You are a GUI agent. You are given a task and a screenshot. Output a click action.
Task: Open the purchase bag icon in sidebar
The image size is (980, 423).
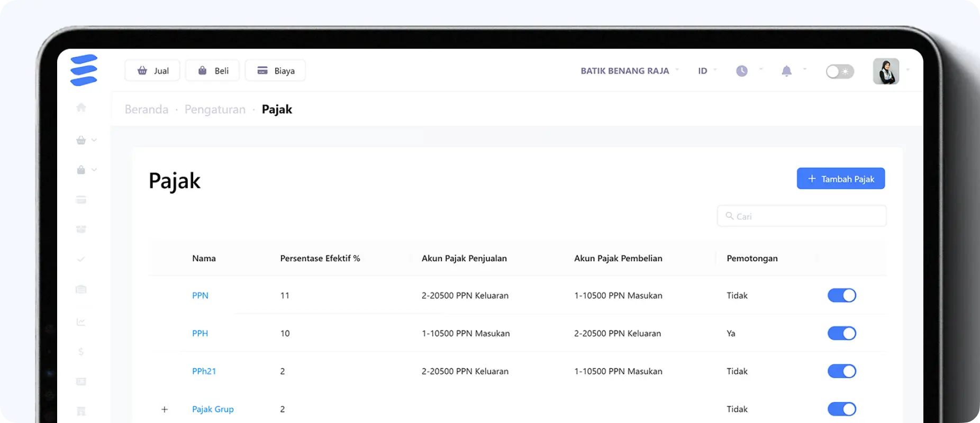click(81, 170)
